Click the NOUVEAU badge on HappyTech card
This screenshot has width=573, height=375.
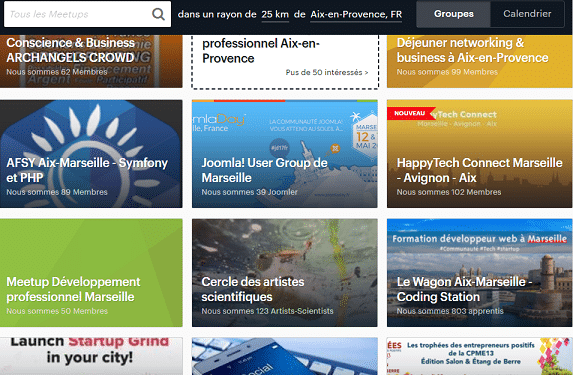411,113
